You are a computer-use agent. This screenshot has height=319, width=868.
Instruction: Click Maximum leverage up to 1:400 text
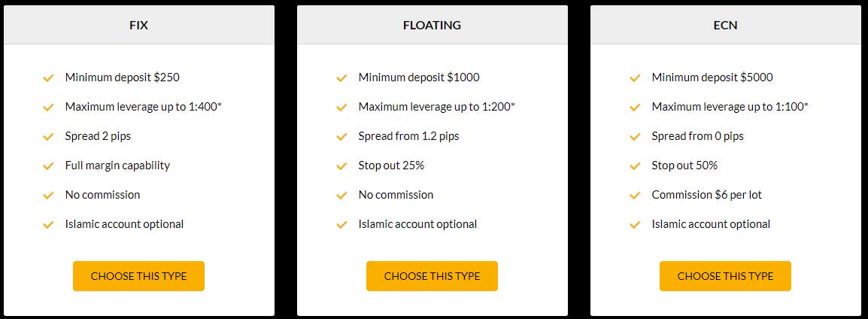click(x=143, y=107)
